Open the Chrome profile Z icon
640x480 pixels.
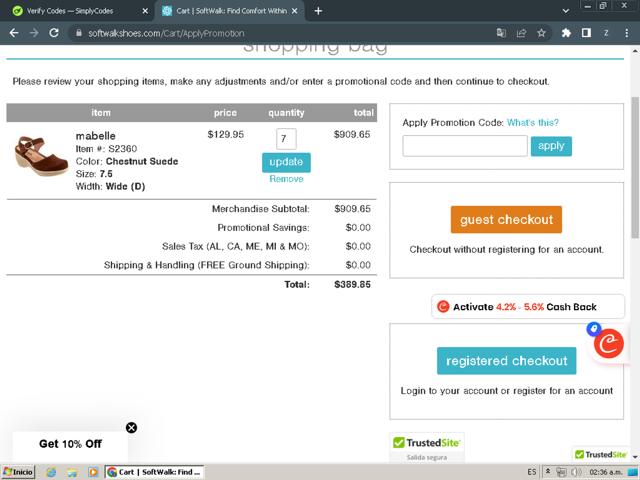tap(606, 33)
